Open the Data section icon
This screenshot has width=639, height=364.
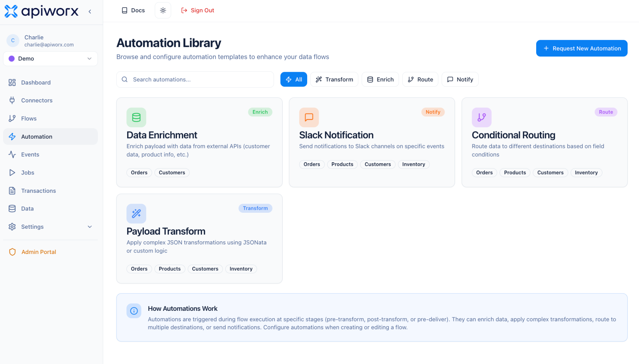tap(12, 208)
